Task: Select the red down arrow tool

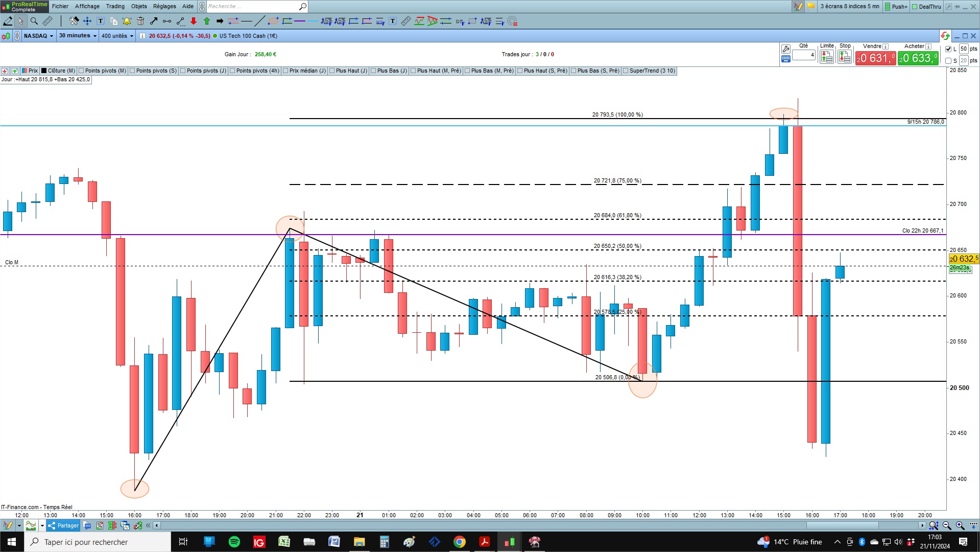Action: (x=194, y=21)
